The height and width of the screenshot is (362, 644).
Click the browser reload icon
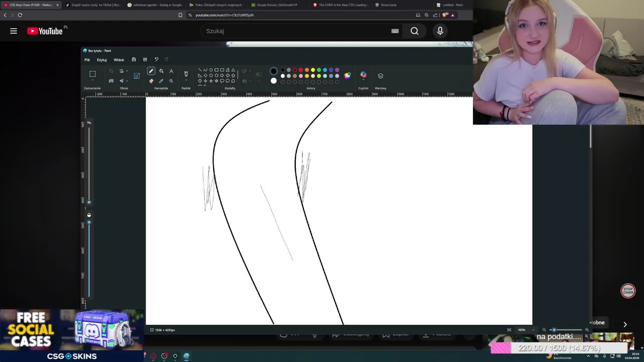[20, 15]
